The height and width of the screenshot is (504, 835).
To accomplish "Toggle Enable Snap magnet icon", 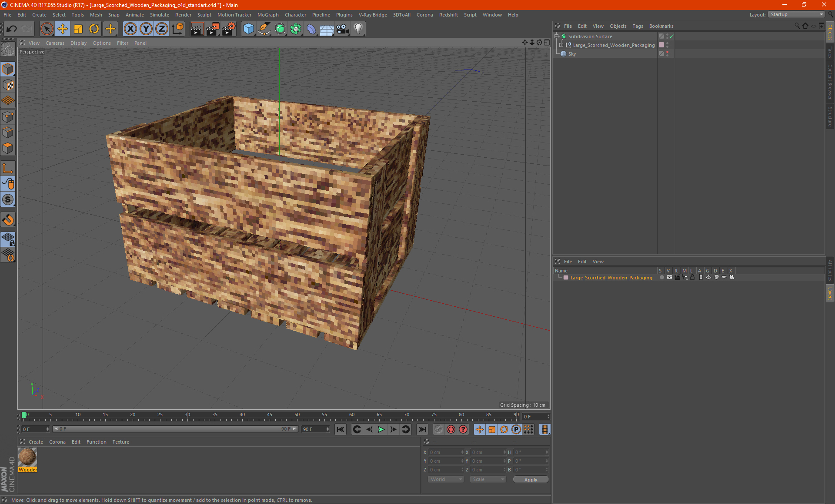I will [8, 220].
